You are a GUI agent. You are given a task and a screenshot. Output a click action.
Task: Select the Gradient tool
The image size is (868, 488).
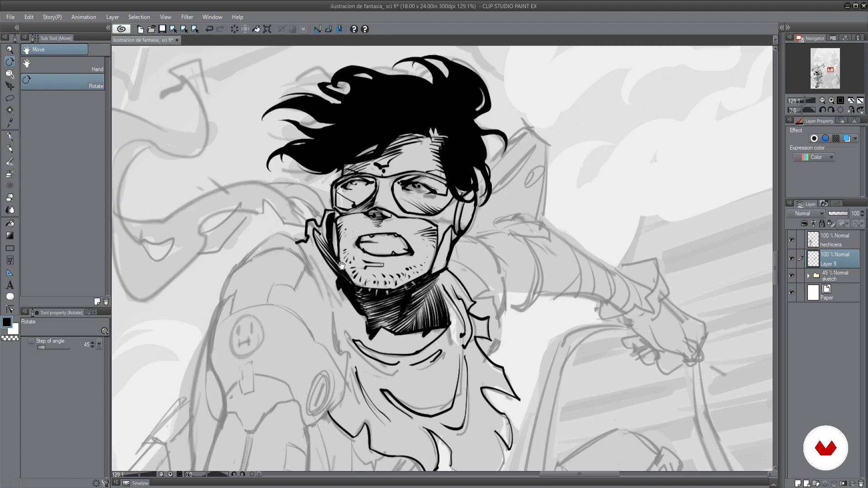click(9, 235)
